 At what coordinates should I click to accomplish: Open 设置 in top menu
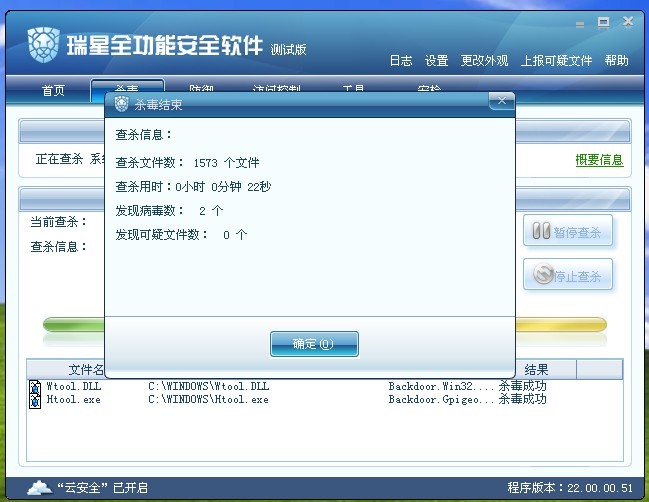tap(436, 61)
